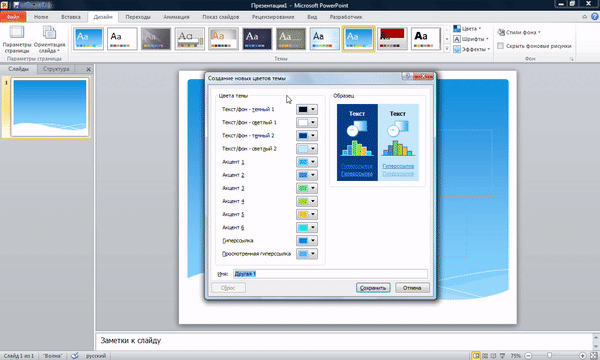Open Акцент 4 color dropdown
Viewport: 600px width, 360px height.
[307, 201]
